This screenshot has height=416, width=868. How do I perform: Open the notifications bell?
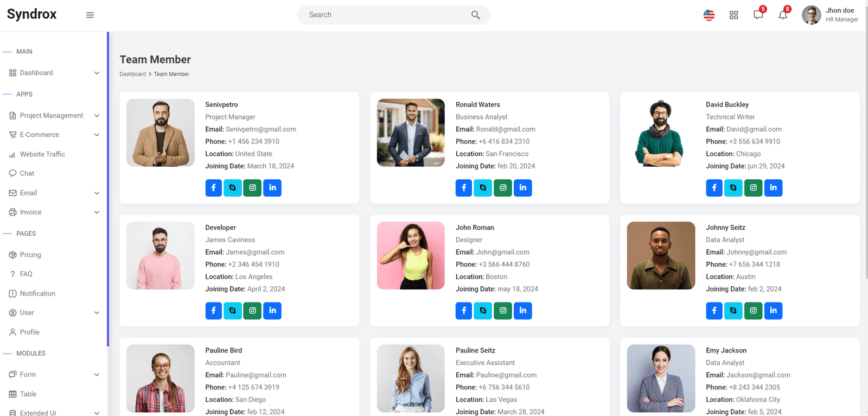pos(783,15)
